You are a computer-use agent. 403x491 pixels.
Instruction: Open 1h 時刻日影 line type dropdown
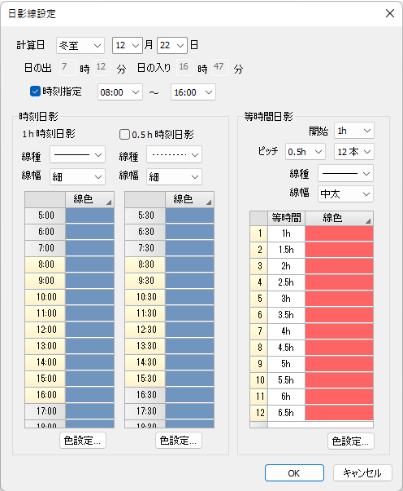pyautogui.click(x=77, y=154)
